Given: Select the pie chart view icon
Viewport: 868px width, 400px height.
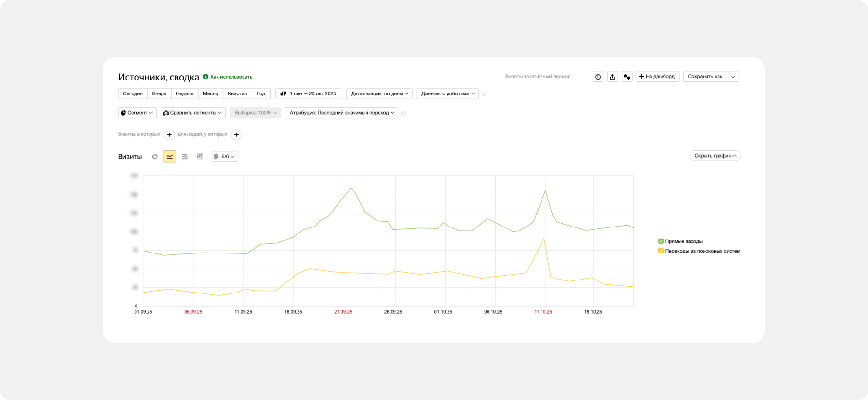Looking at the screenshot, I should 155,157.
